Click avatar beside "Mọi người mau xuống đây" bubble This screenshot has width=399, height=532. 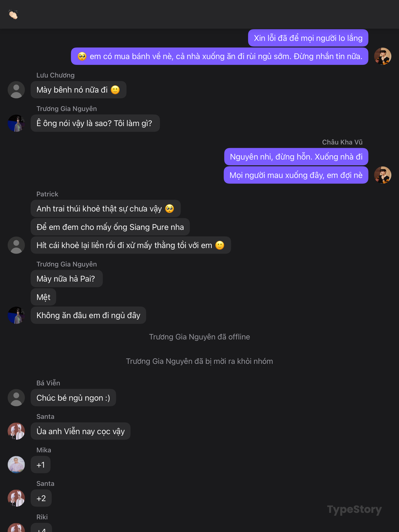pos(383,175)
